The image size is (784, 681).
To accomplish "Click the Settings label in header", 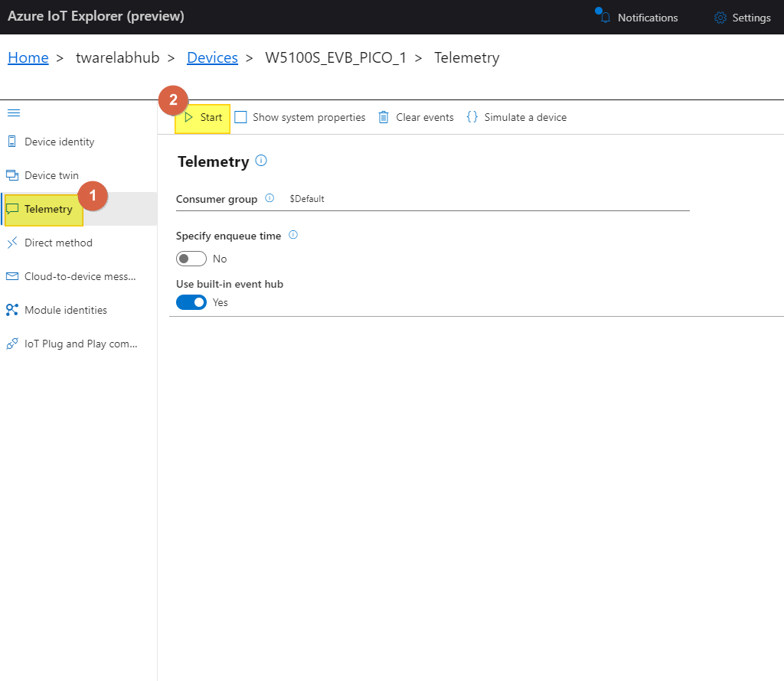I will click(751, 18).
